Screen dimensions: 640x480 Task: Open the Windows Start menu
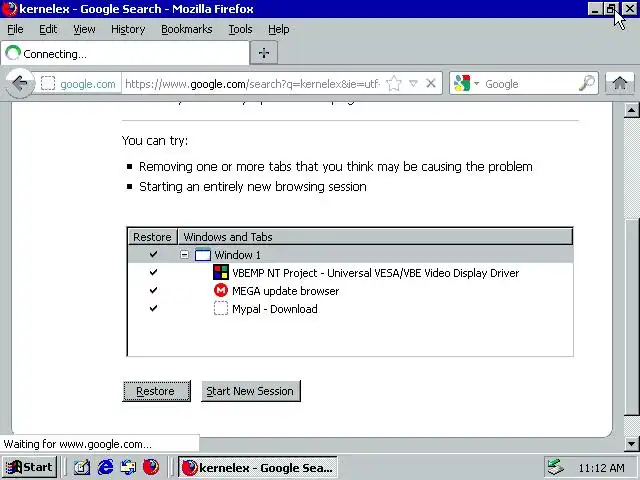click(30, 467)
